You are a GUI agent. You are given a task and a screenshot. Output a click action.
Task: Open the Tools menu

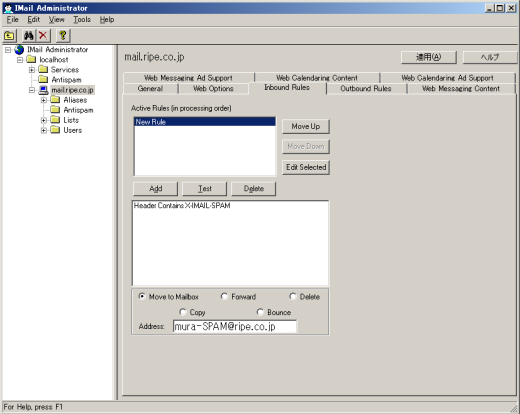82,20
